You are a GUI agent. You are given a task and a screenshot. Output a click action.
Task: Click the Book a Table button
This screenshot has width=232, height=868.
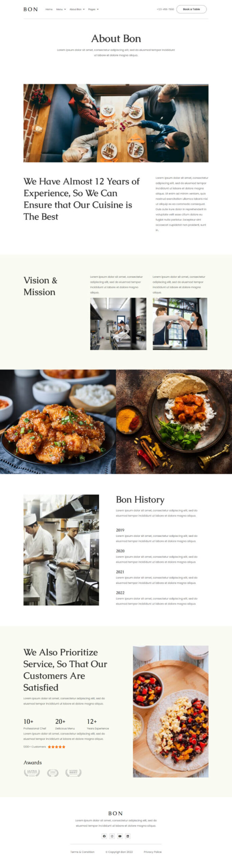191,9
